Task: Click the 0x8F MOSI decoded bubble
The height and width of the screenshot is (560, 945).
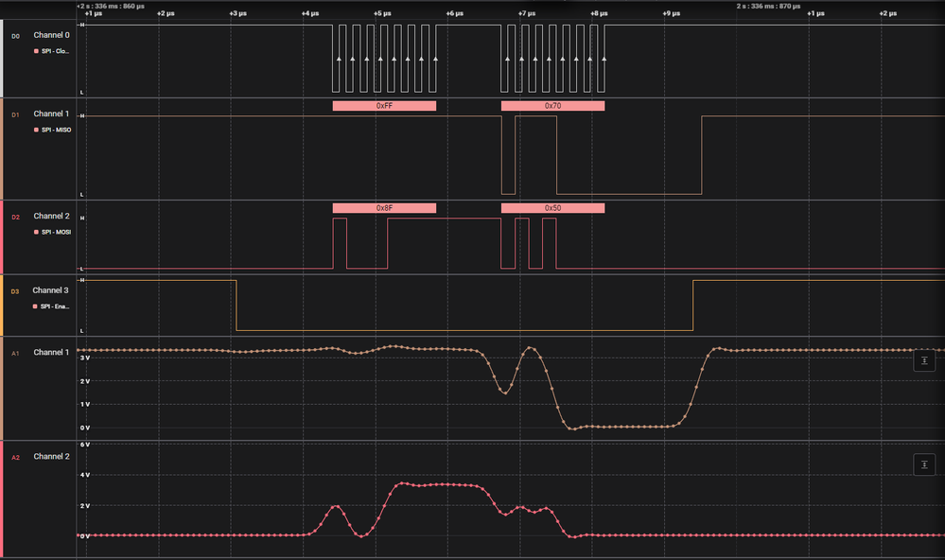Action: 384,208
